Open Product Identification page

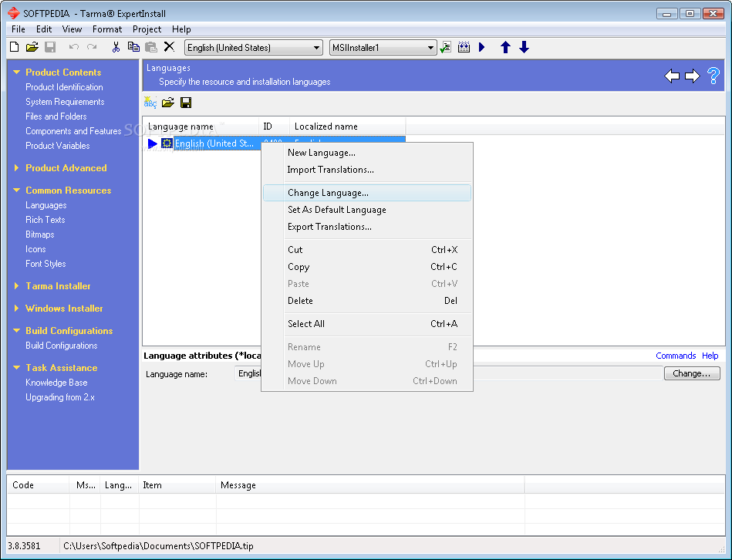point(64,87)
